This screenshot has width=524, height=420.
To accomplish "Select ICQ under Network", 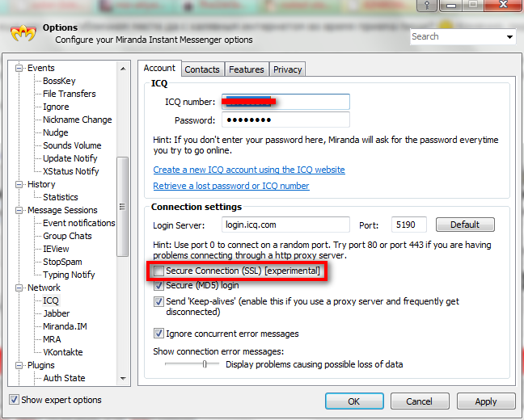I will 50,300.
